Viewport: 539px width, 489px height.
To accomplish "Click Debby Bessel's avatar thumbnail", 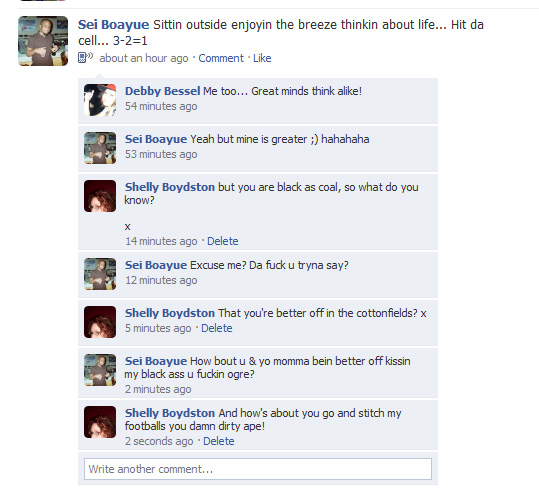I will point(100,100).
